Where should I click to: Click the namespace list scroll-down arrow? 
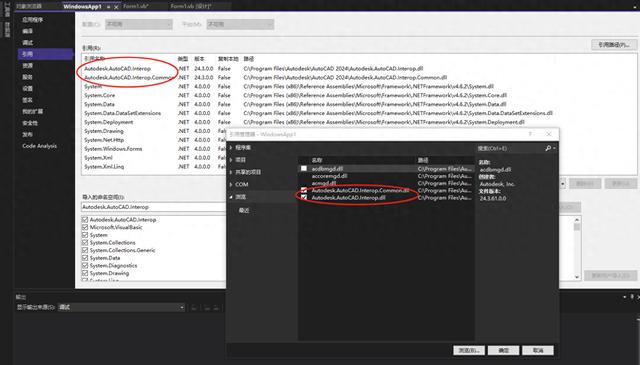pos(577,276)
